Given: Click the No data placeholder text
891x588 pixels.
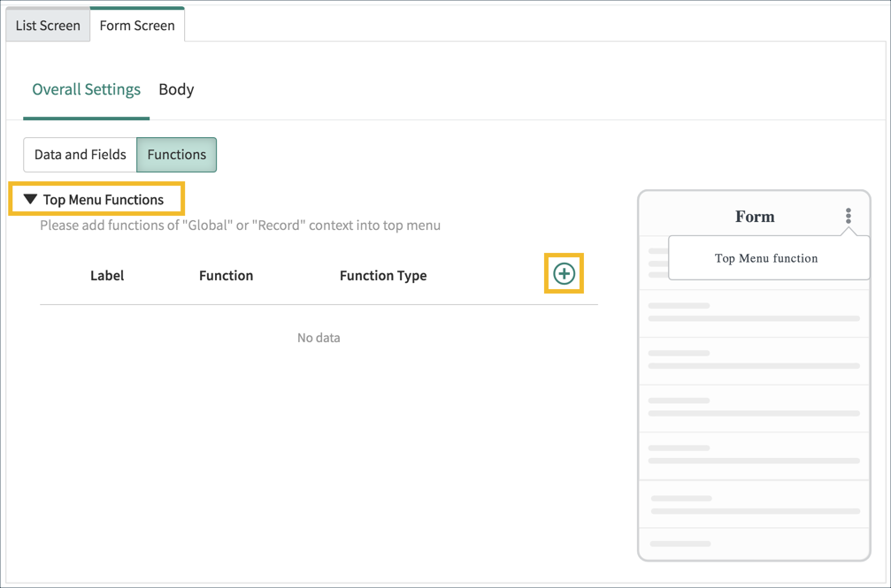Looking at the screenshot, I should 318,337.
